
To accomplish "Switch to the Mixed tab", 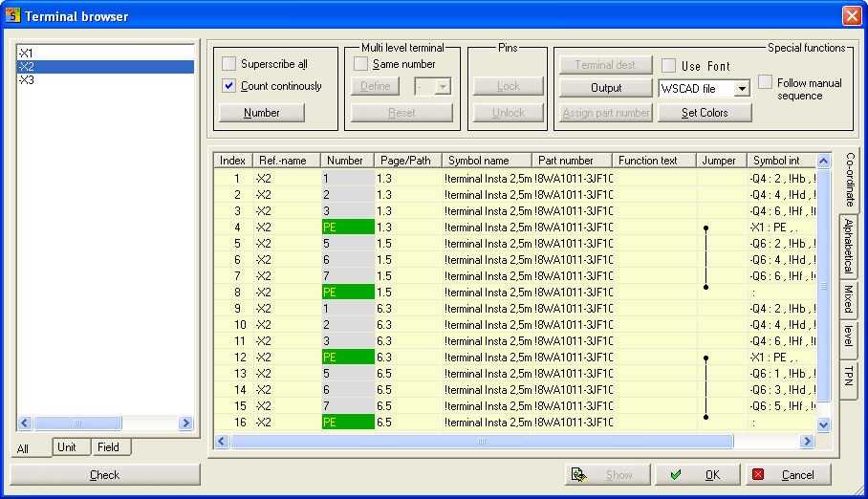I will point(848,299).
